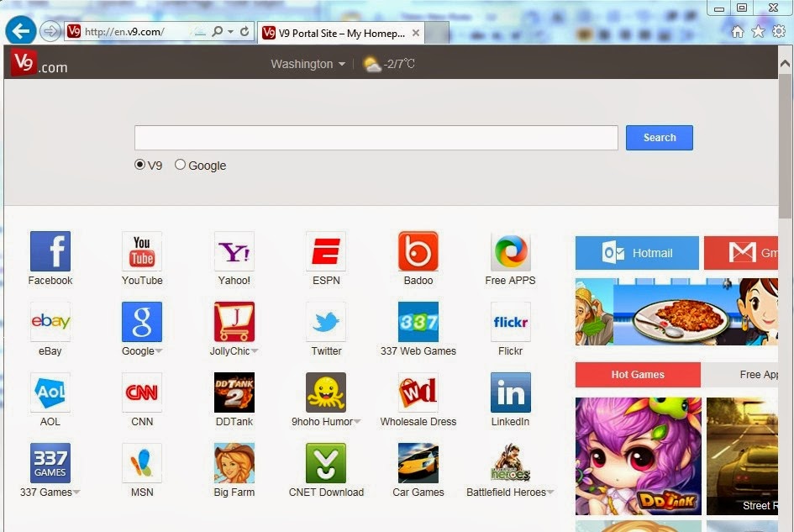Open the 9hoho Humor octopus icon

coord(326,392)
